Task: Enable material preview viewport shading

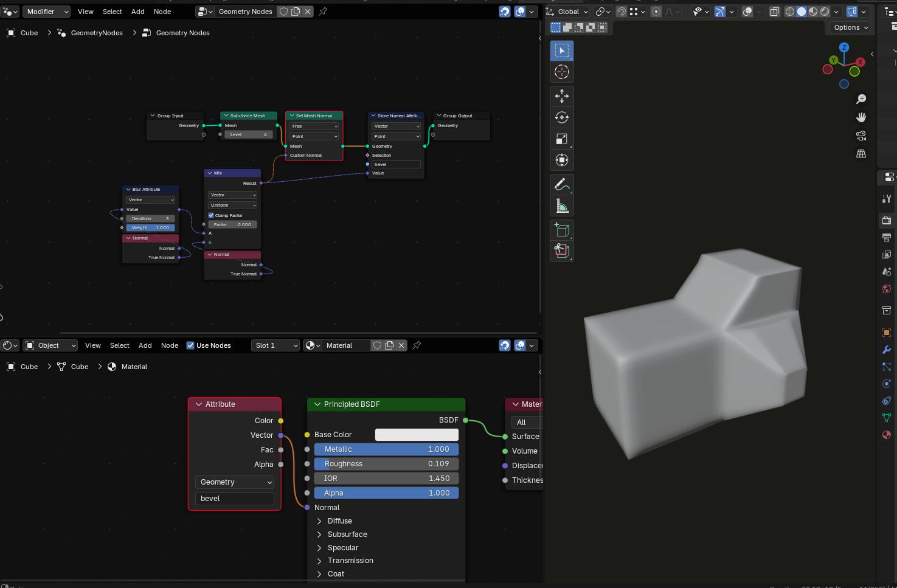Action: tap(813, 12)
